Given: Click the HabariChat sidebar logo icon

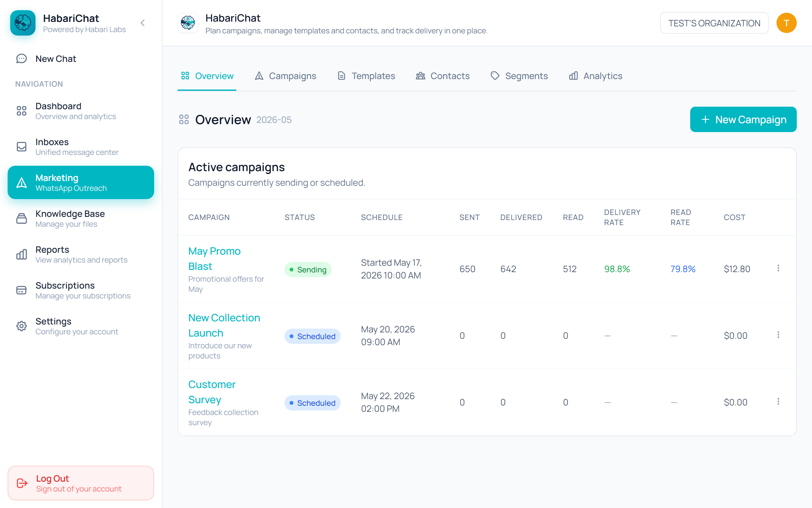Looking at the screenshot, I should click(23, 23).
